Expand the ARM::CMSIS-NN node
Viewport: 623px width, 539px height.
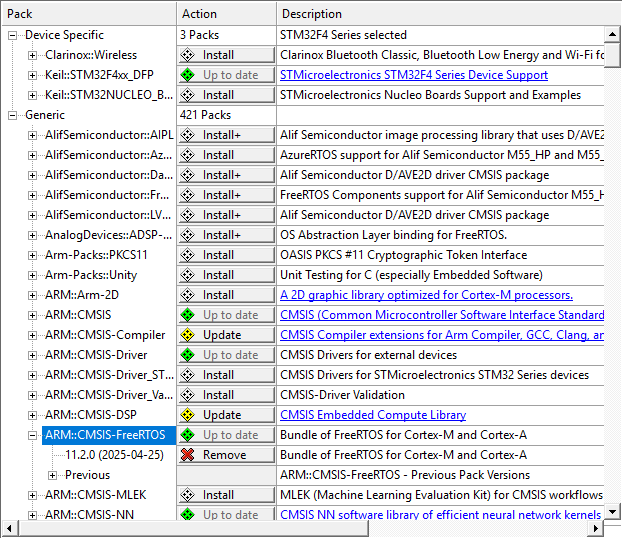coord(33,515)
